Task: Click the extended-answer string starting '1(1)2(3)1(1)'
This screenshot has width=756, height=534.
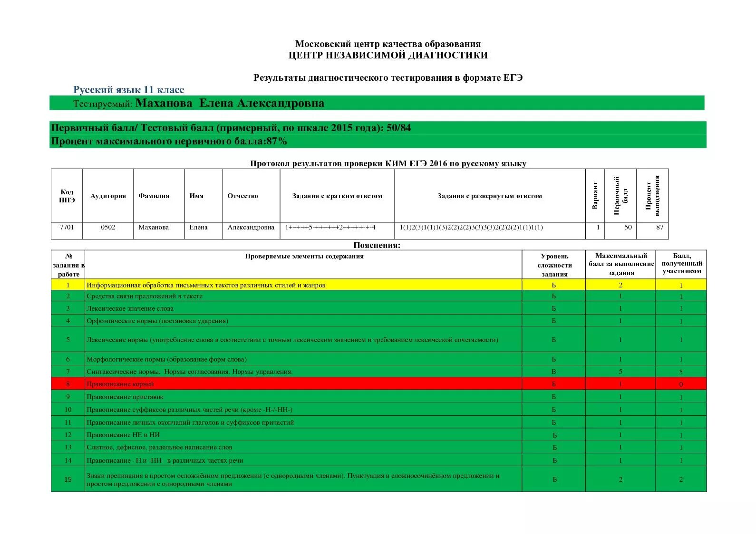Action: point(471,227)
